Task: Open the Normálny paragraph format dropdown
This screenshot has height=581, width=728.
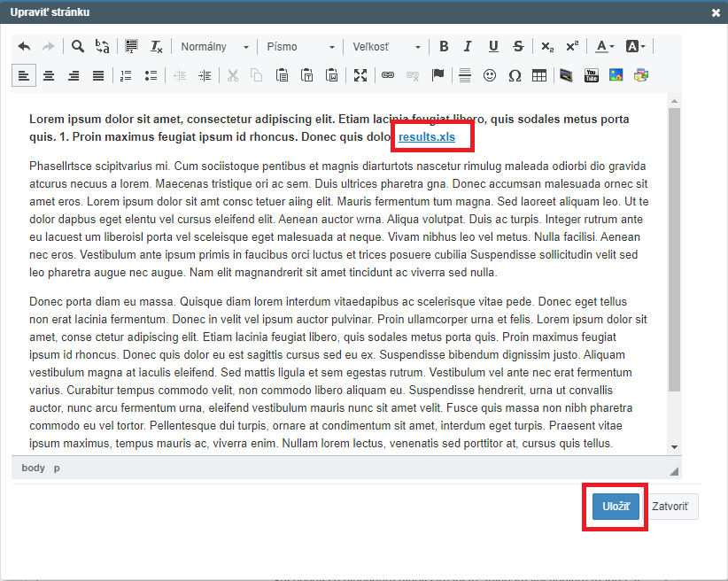Action: [214, 47]
